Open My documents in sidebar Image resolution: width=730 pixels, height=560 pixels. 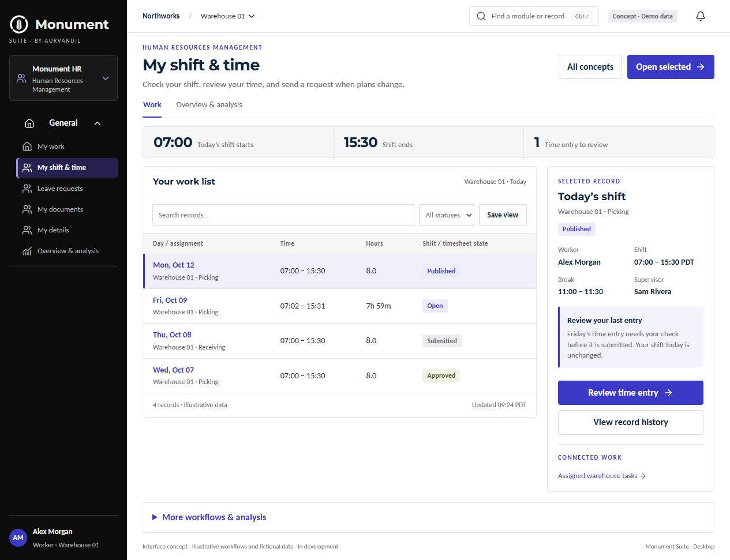[x=67, y=209]
